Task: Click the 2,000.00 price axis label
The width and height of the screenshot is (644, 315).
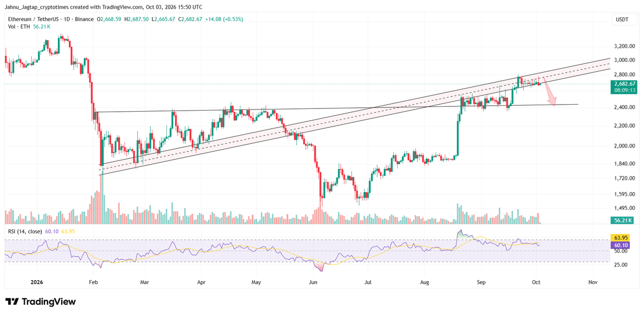Action: pos(625,145)
